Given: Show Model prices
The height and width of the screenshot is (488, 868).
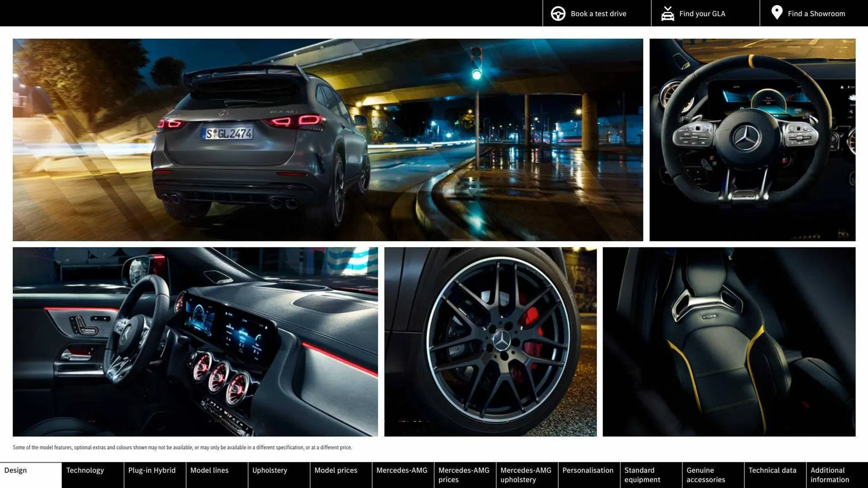Looking at the screenshot, I should [336, 470].
